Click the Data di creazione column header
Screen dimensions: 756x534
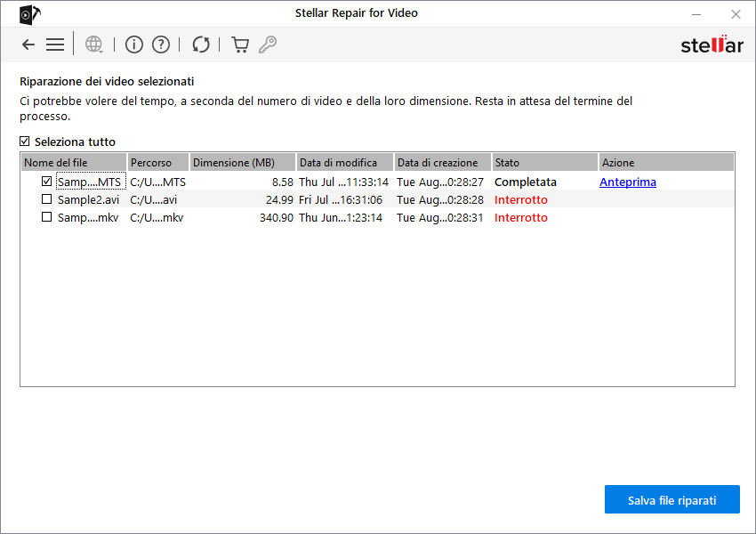pos(443,163)
